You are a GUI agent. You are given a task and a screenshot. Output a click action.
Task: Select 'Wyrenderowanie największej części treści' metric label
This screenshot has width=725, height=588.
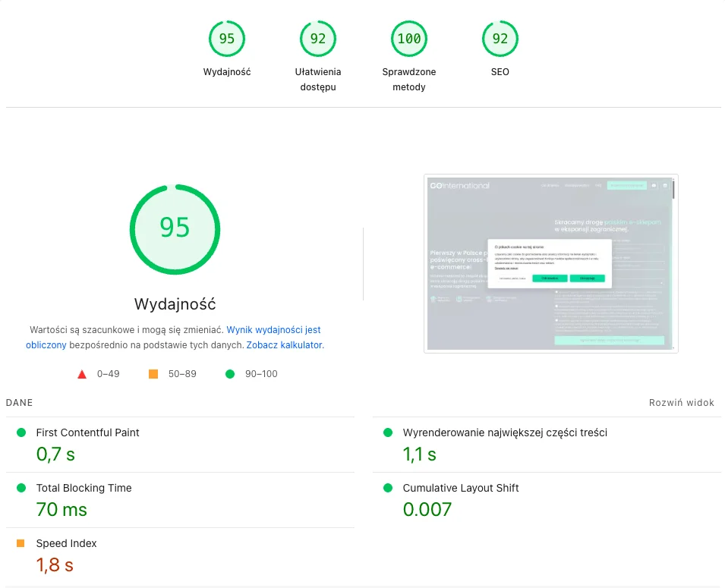click(x=505, y=432)
